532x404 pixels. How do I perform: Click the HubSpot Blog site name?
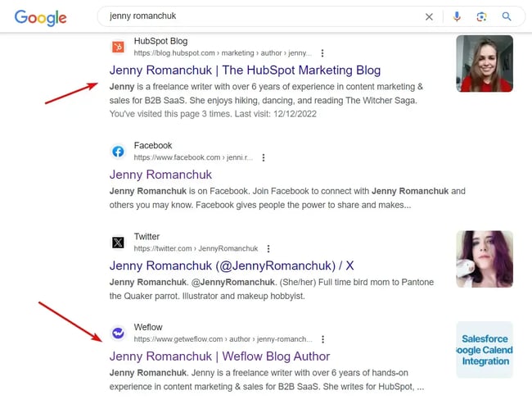160,41
